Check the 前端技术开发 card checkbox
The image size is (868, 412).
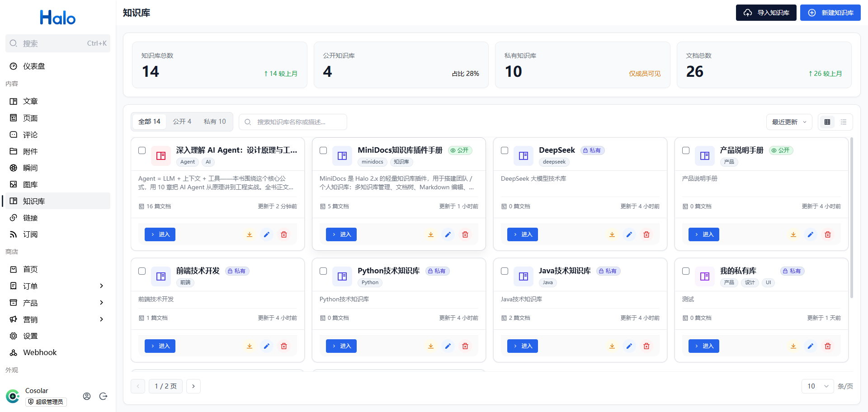[142, 271]
